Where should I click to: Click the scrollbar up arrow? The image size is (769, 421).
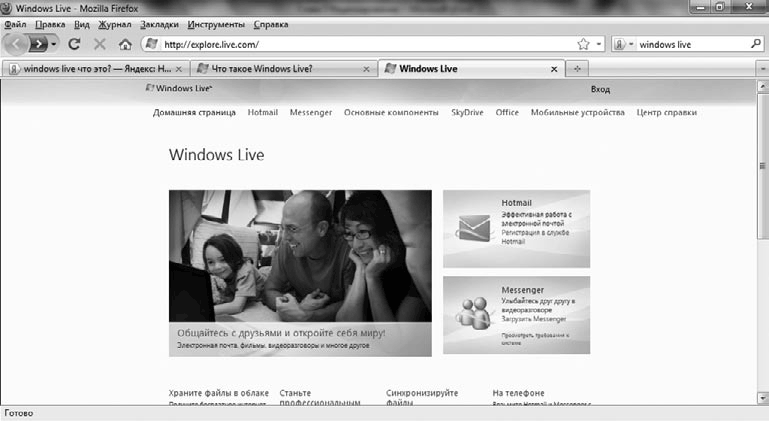click(763, 86)
